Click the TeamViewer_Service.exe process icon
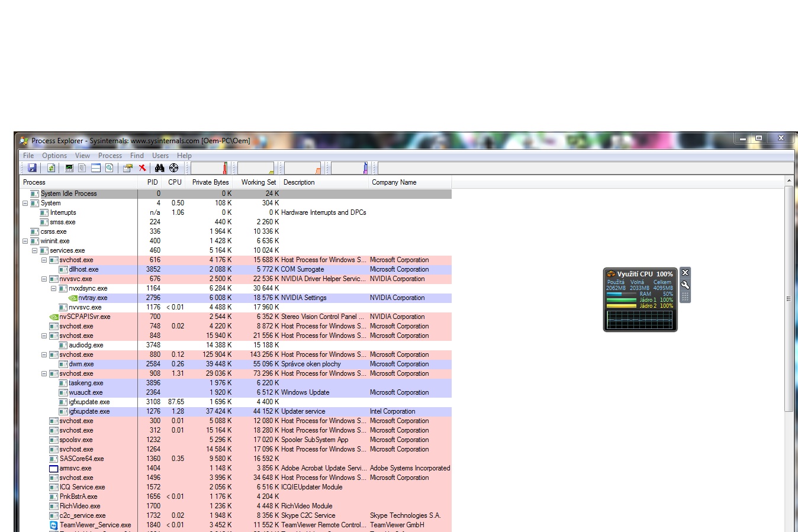 pos(54,525)
